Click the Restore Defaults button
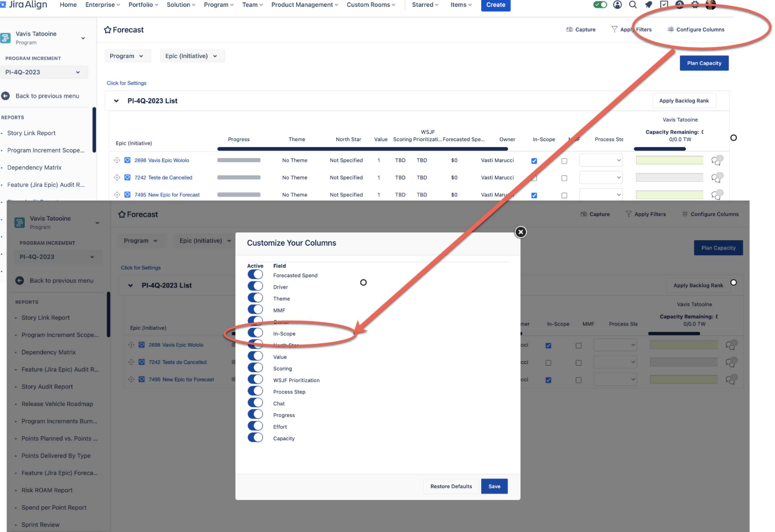This screenshot has width=775, height=532. click(x=451, y=486)
